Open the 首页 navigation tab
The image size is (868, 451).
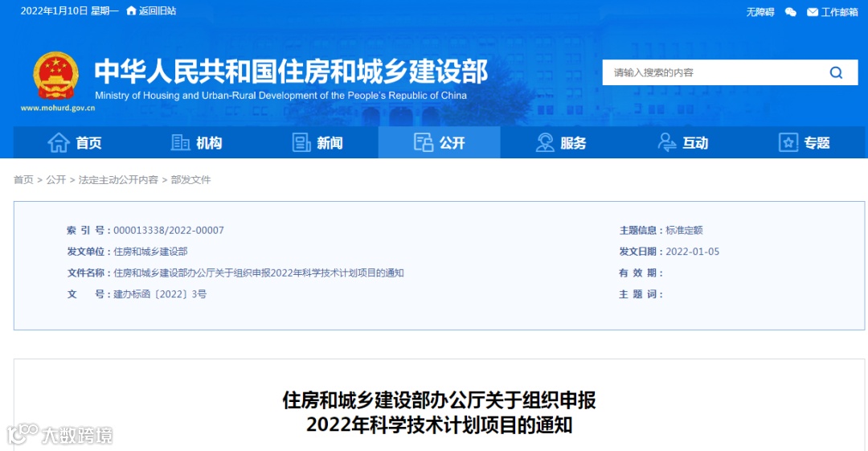point(74,142)
